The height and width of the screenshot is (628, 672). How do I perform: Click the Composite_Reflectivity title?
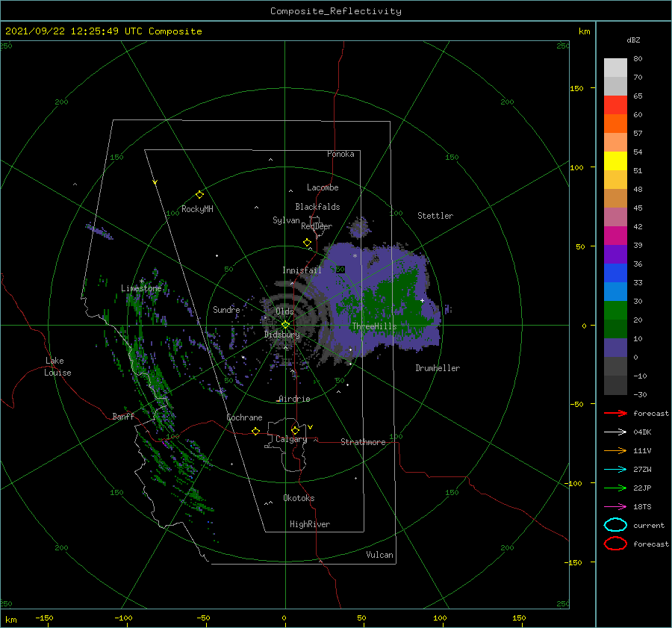coord(335,11)
